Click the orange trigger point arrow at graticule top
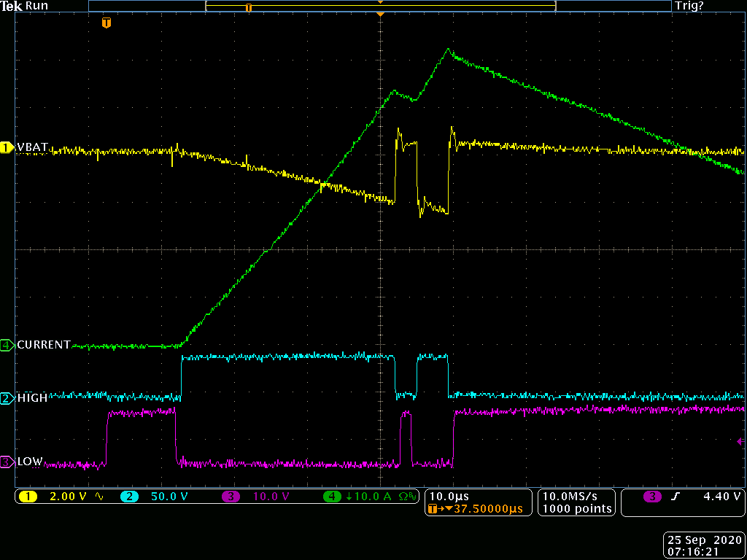The height and width of the screenshot is (560, 747). click(x=380, y=15)
